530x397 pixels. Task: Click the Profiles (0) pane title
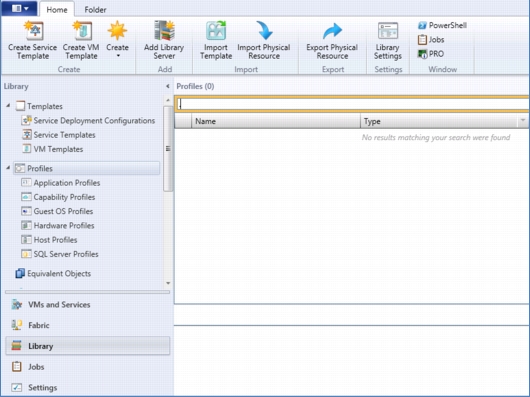(195, 86)
